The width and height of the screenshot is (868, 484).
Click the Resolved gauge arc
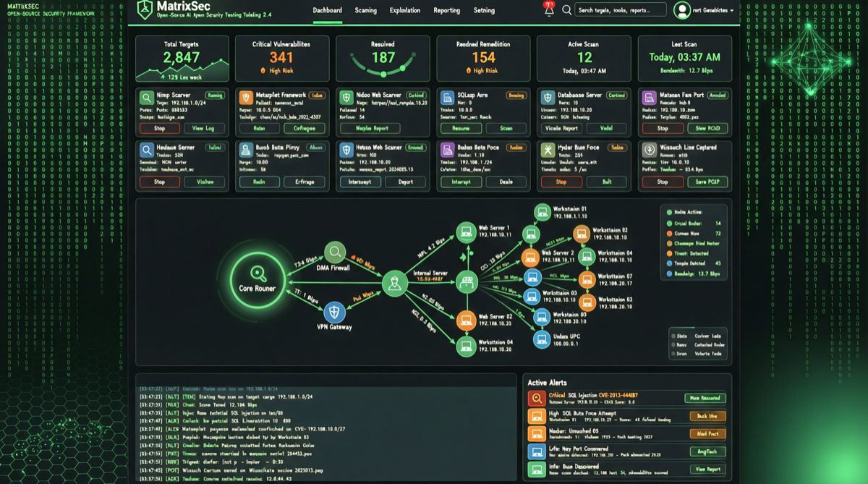(383, 71)
